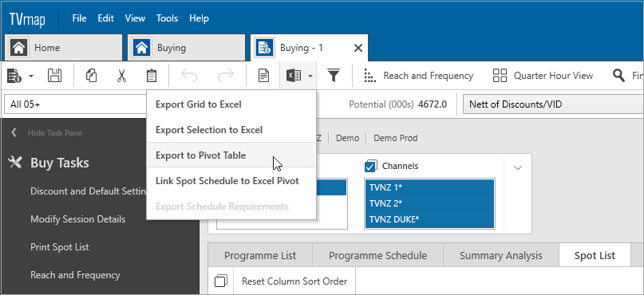Choose Link Spot Schedule to Excel Pivot
This screenshot has height=295, width=644.
(x=231, y=181)
